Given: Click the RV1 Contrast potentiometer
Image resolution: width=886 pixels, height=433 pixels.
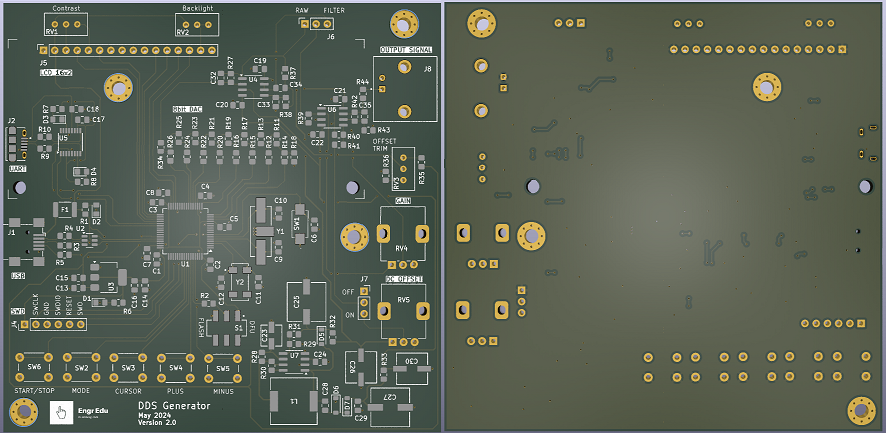Looking at the screenshot, I should pyautogui.click(x=66, y=24).
